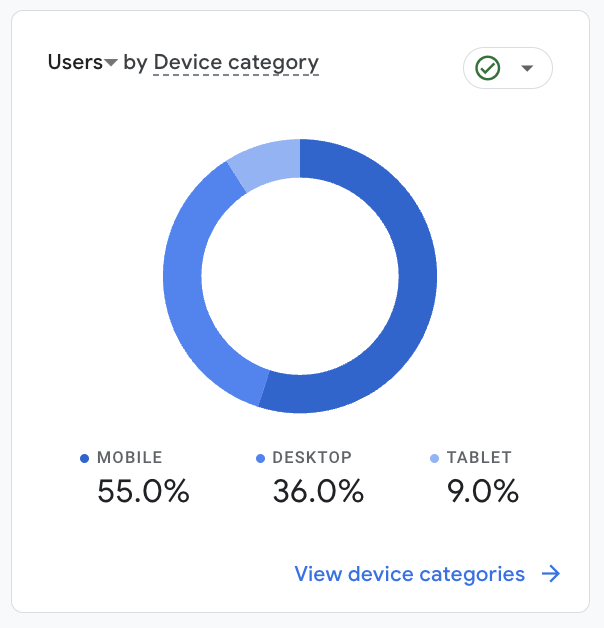This screenshot has height=628, width=604.
Task: Click the Users metric label text
Action: click(75, 62)
